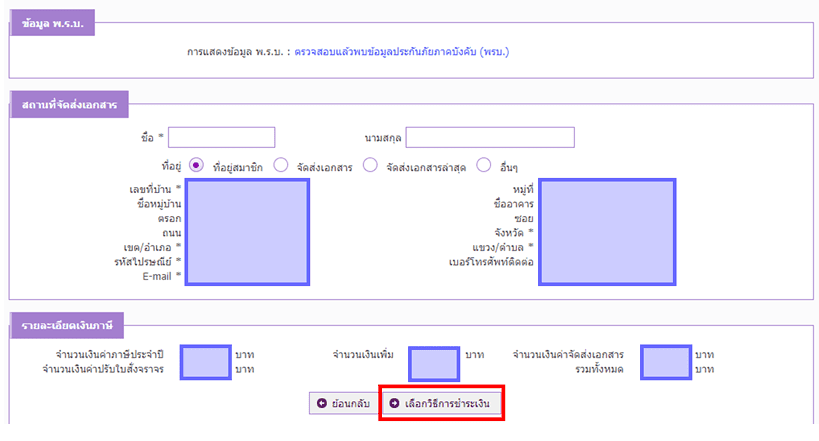Image resolution: width=819 pixels, height=441 pixels.
Task: Click the ข้อมูล พ.ร.บ. section header
Action: pos(52,22)
